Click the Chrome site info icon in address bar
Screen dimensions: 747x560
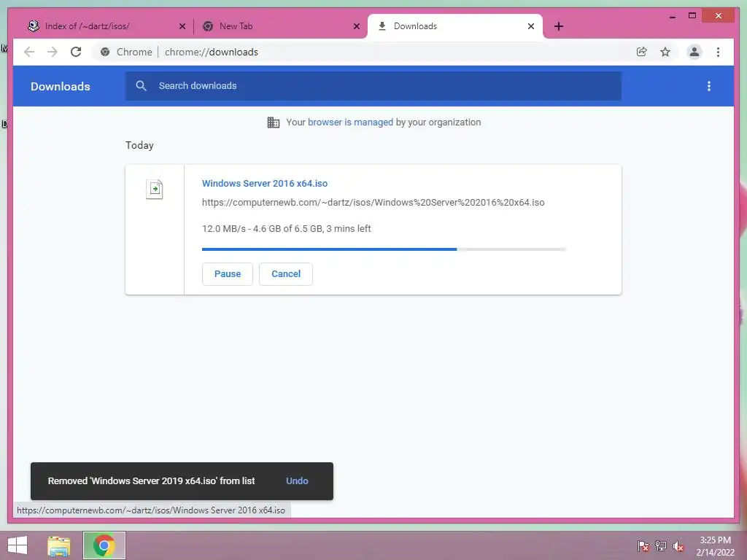click(105, 52)
